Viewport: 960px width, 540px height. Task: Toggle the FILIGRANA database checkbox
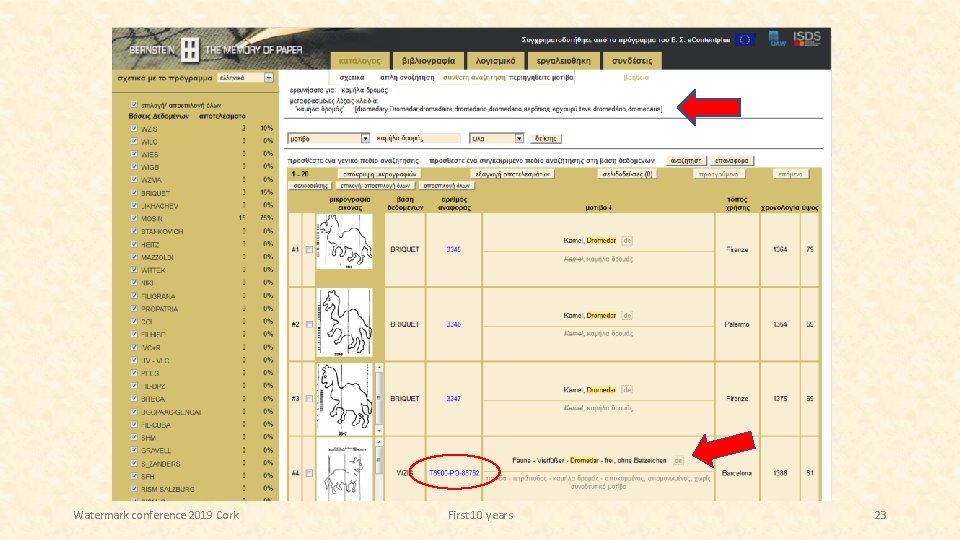click(x=134, y=296)
